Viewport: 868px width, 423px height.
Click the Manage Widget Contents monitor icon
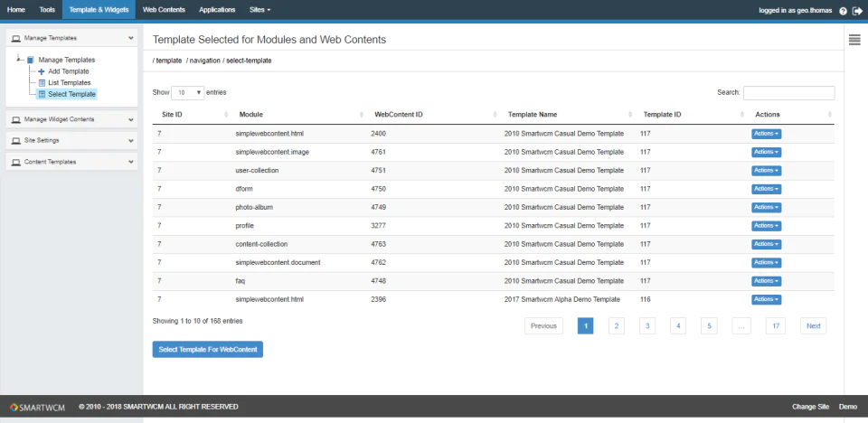[x=15, y=119]
